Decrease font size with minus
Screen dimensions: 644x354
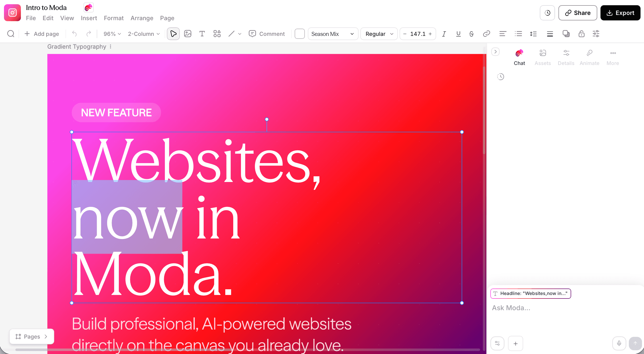coord(405,34)
